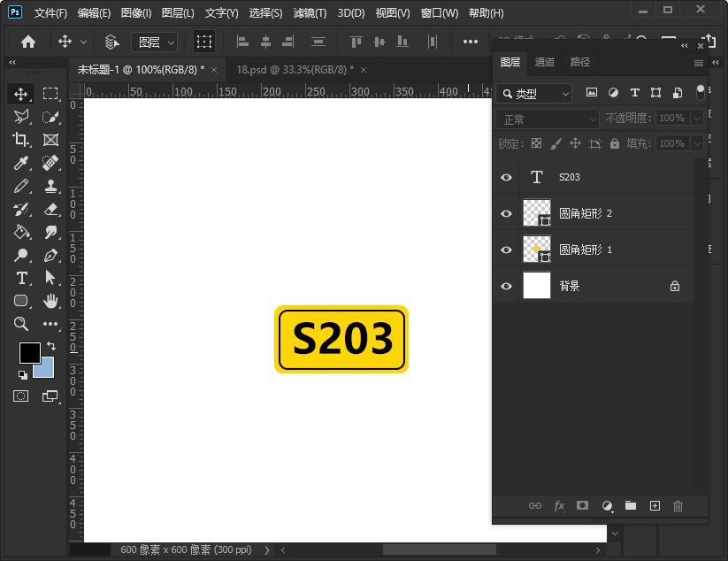728x561 pixels.
Task: Delete the selected layer with trash icon
Action: (x=678, y=506)
